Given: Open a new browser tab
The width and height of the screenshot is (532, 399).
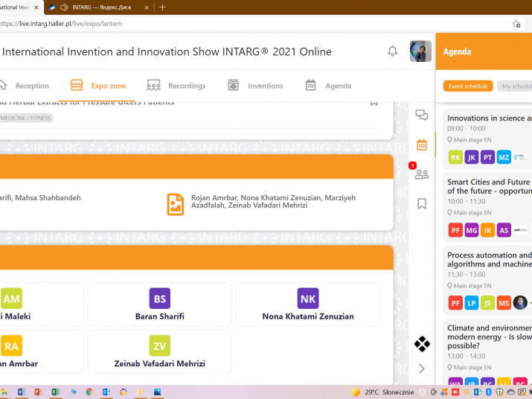Looking at the screenshot, I should click(162, 7).
